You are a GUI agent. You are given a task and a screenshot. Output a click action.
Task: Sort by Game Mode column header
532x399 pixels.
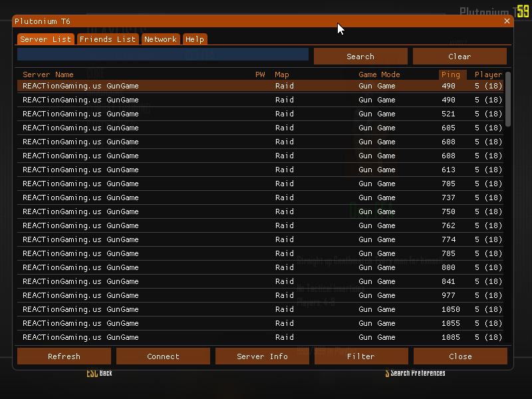tap(379, 74)
